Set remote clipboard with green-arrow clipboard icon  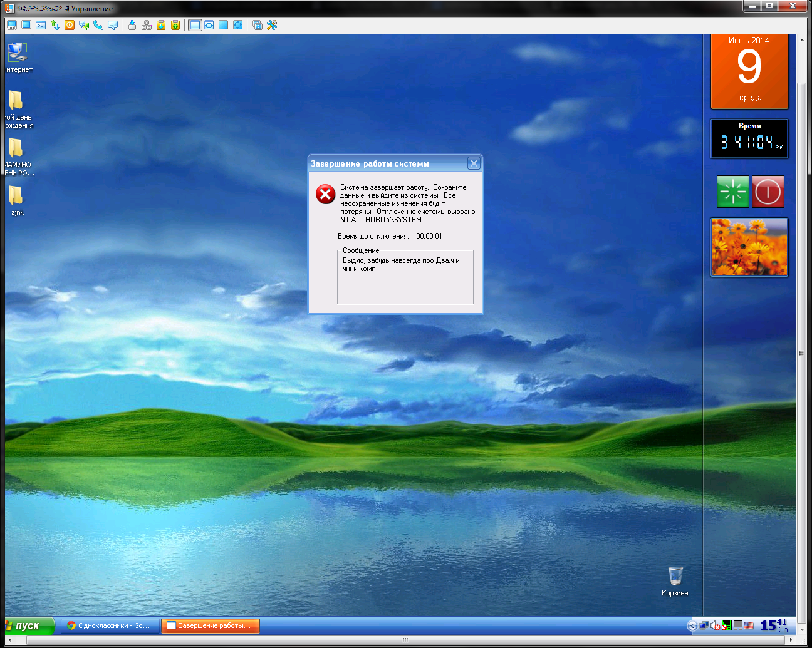[x=175, y=25]
